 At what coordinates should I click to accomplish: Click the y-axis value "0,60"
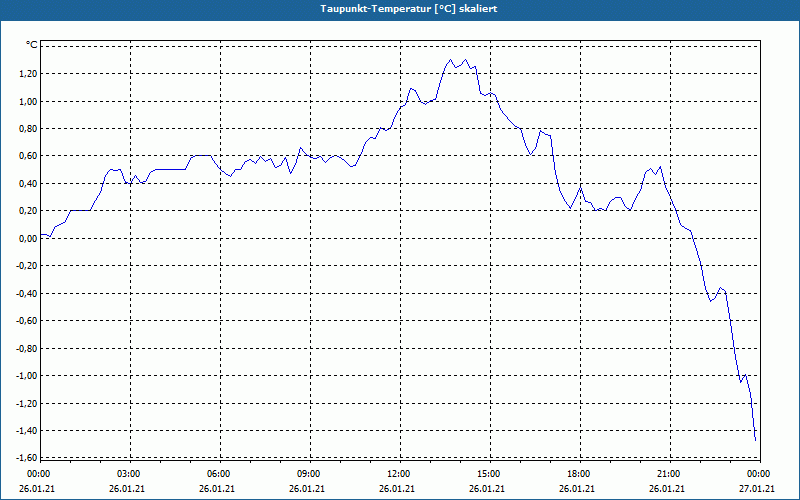(x=30, y=156)
